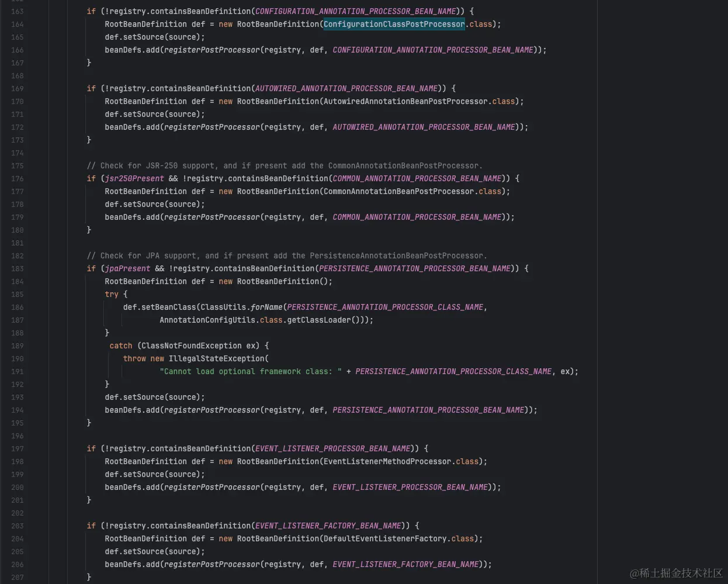Click ClassNotFoundException in the catch clause
Image resolution: width=728 pixels, height=584 pixels.
[x=191, y=345]
